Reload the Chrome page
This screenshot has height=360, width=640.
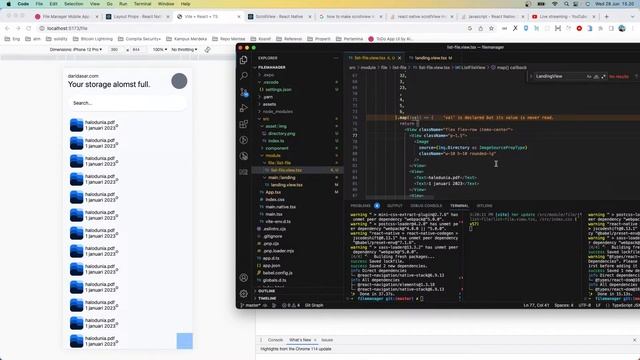pos(29,28)
